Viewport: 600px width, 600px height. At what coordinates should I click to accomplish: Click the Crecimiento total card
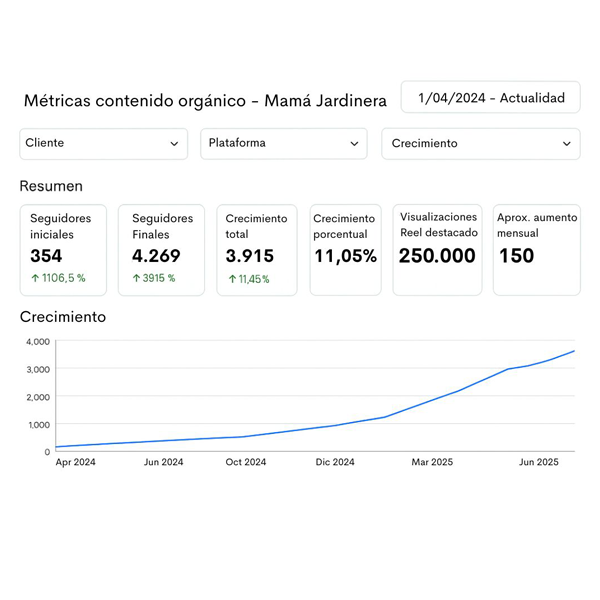(258, 250)
